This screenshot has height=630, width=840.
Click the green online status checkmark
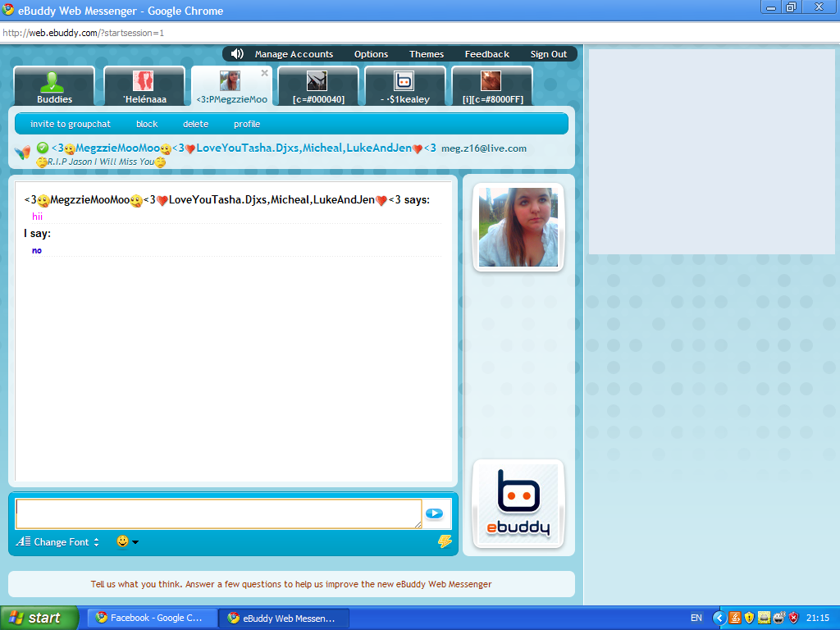[43, 148]
